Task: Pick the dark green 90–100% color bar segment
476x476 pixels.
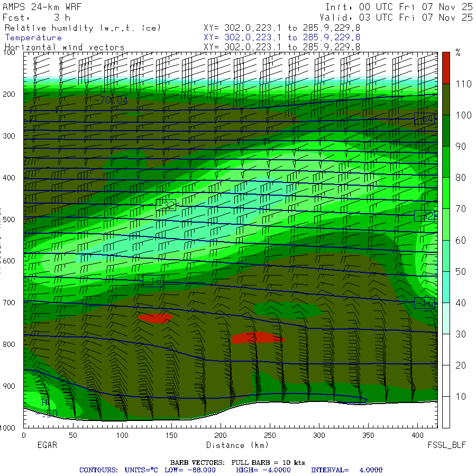Action: 446,131
